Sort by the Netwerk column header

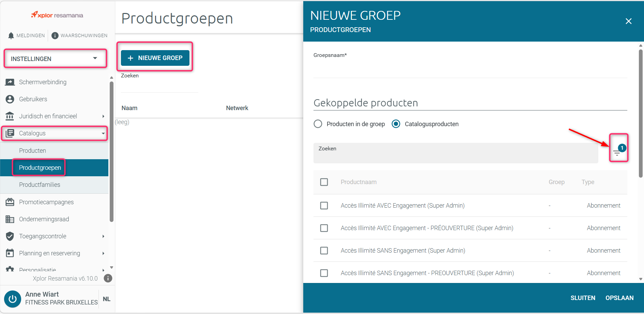(237, 108)
